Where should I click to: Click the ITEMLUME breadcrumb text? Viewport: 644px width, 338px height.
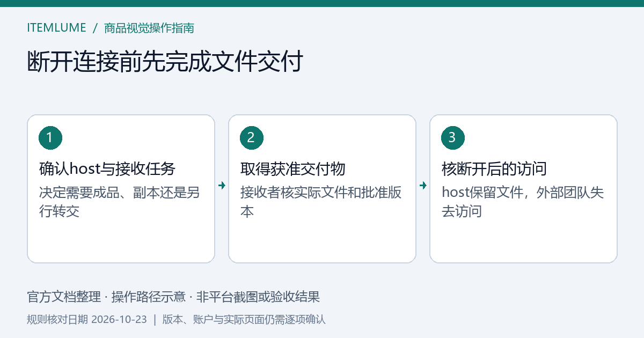(56, 28)
